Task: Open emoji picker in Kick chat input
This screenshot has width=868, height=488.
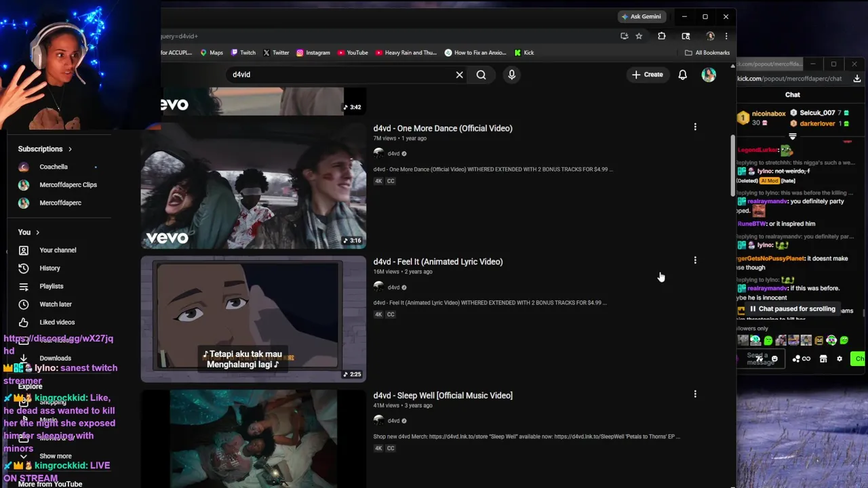Action: tap(774, 359)
